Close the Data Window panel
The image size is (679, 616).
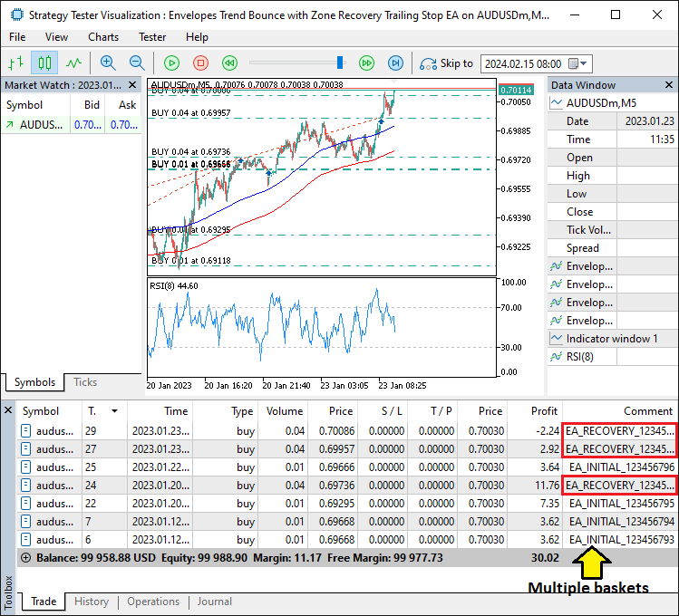[669, 85]
